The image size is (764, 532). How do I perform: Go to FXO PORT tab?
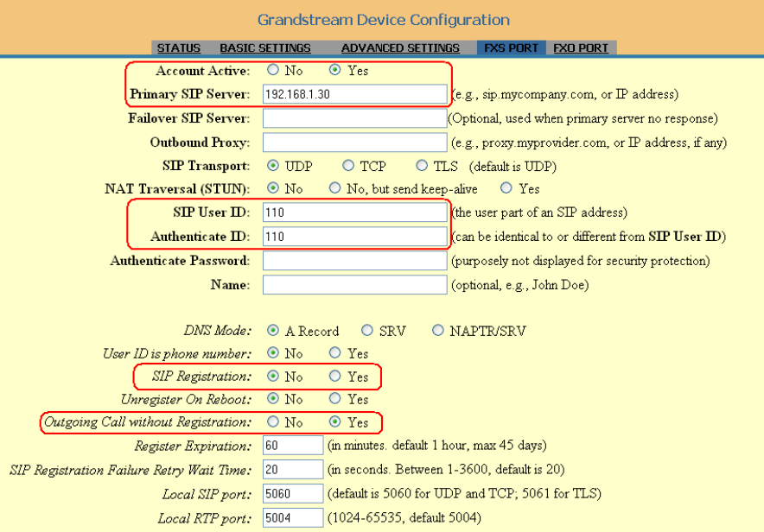point(581,47)
